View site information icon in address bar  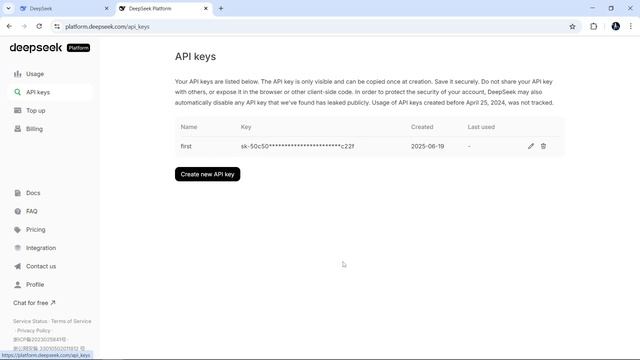[57, 27]
